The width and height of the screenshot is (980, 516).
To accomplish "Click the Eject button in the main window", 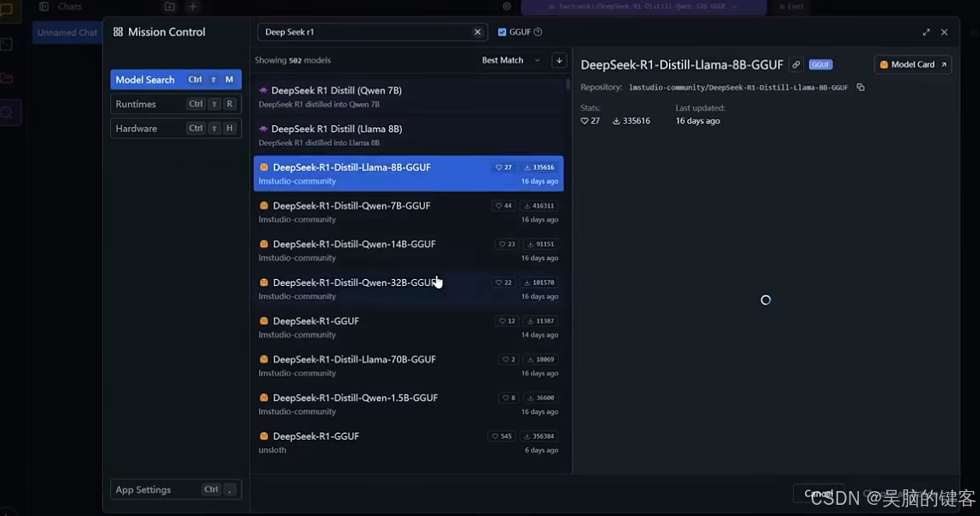I will (x=791, y=6).
